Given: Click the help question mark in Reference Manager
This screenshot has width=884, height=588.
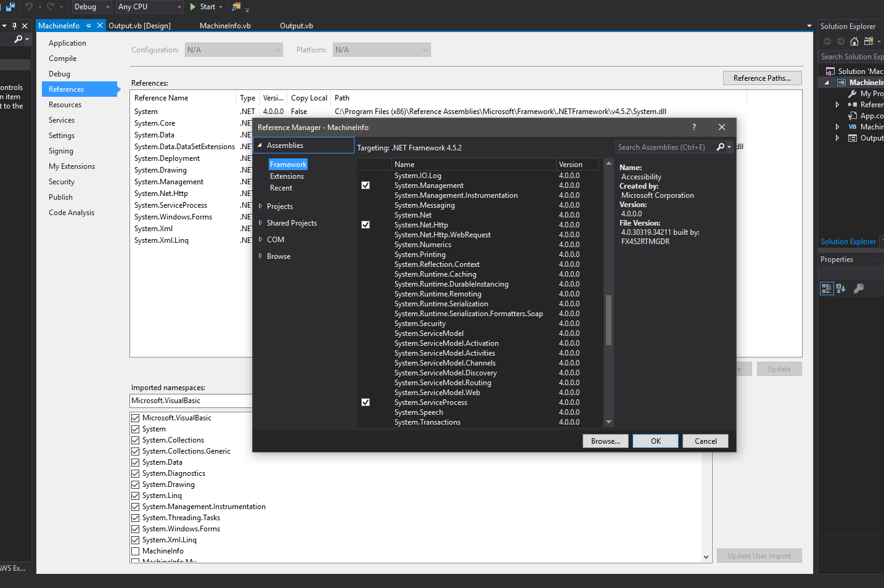Looking at the screenshot, I should [x=694, y=127].
